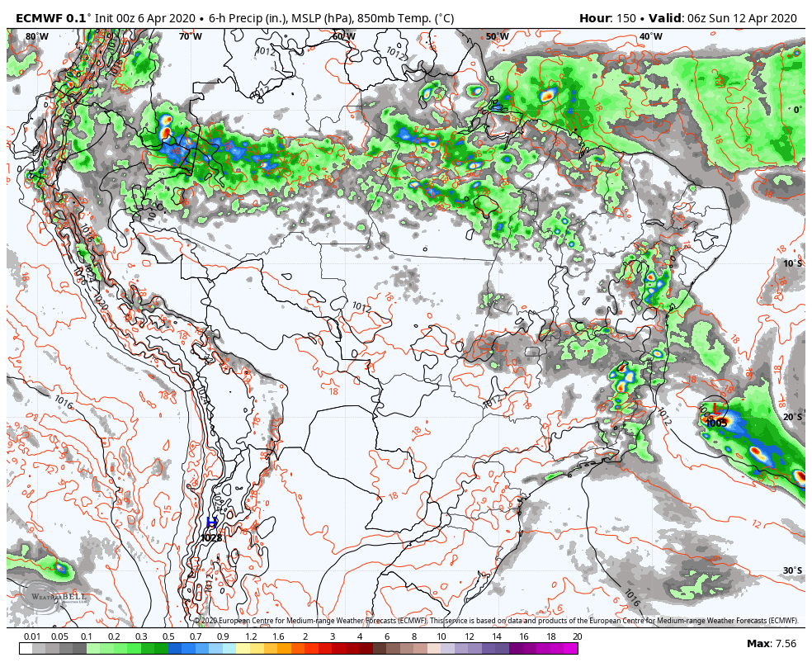Click the 1005 low pressure value label

pyautogui.click(x=716, y=423)
